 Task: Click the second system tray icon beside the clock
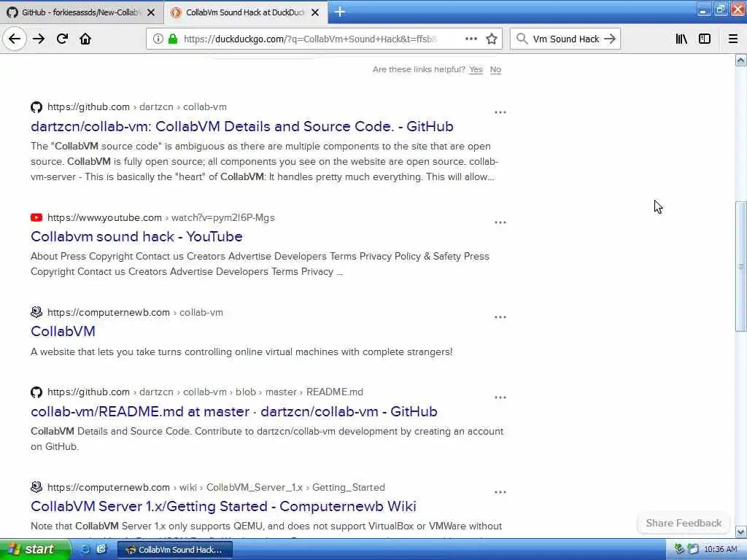(x=693, y=549)
